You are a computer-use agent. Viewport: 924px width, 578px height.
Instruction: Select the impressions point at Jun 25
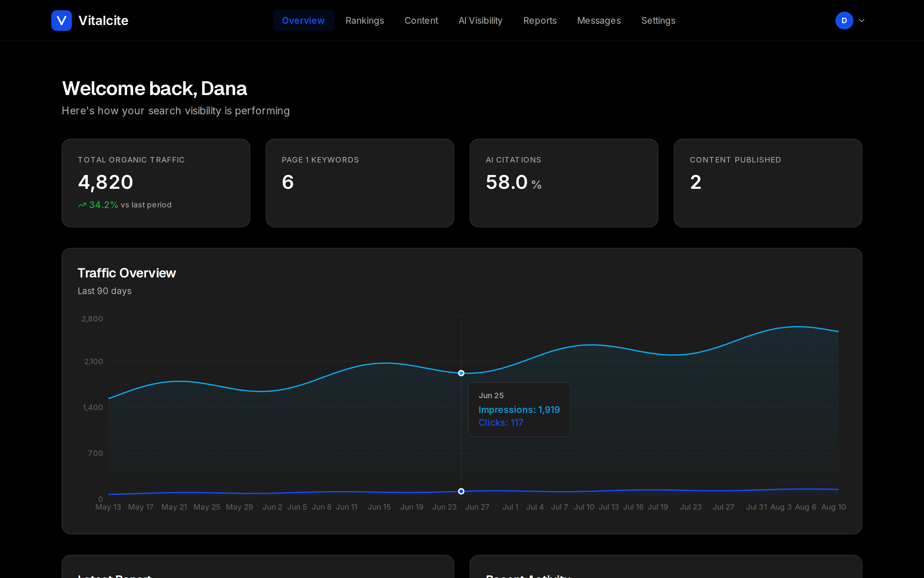point(461,373)
